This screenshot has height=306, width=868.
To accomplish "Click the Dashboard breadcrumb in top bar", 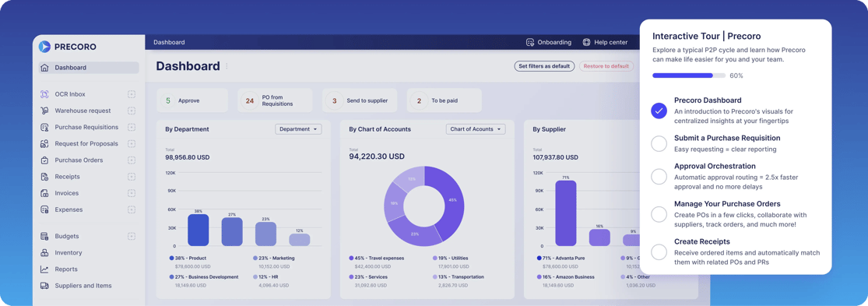I will pyautogui.click(x=169, y=42).
